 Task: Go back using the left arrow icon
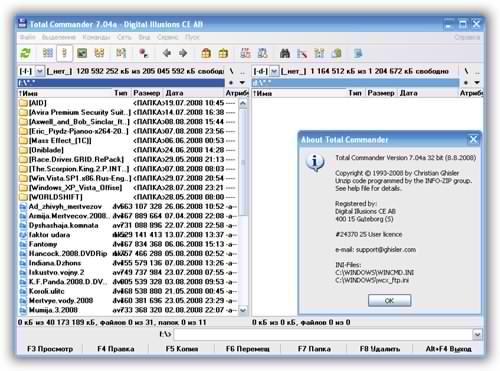point(166,53)
